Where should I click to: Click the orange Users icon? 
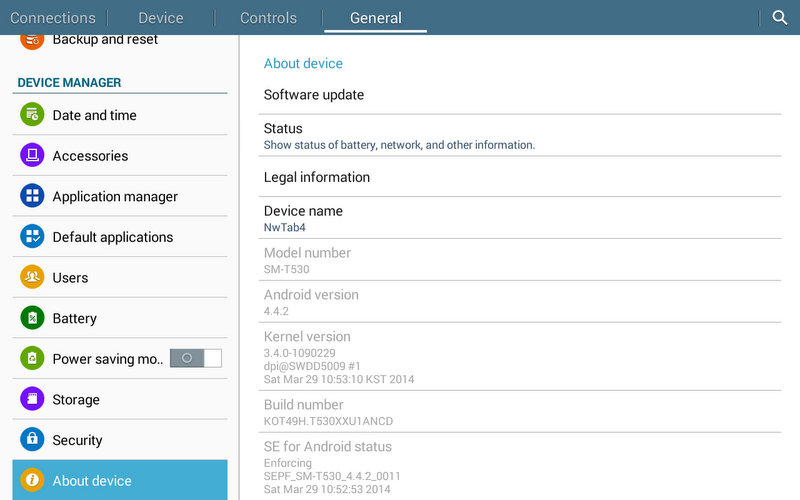[x=32, y=278]
